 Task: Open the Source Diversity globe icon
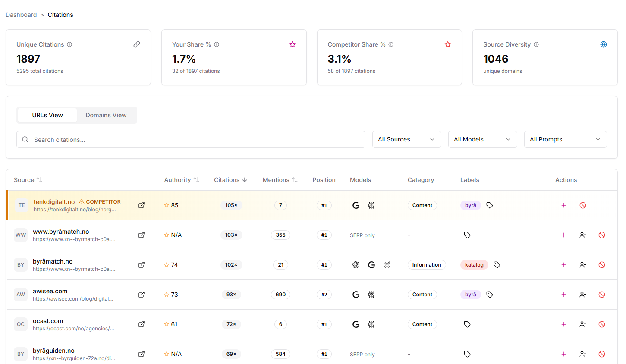tap(603, 44)
